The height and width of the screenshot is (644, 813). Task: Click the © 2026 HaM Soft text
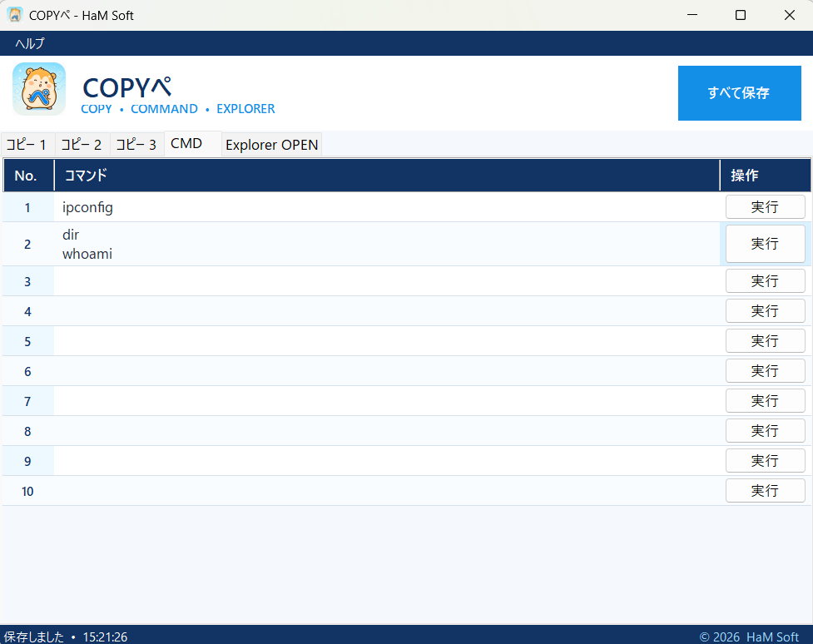pyautogui.click(x=749, y=637)
